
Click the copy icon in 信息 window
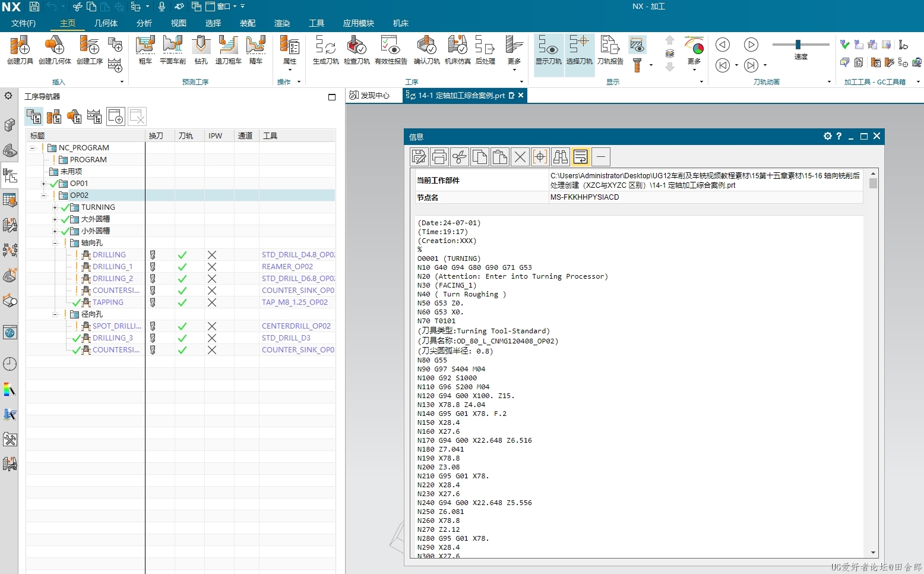pyautogui.click(x=480, y=157)
